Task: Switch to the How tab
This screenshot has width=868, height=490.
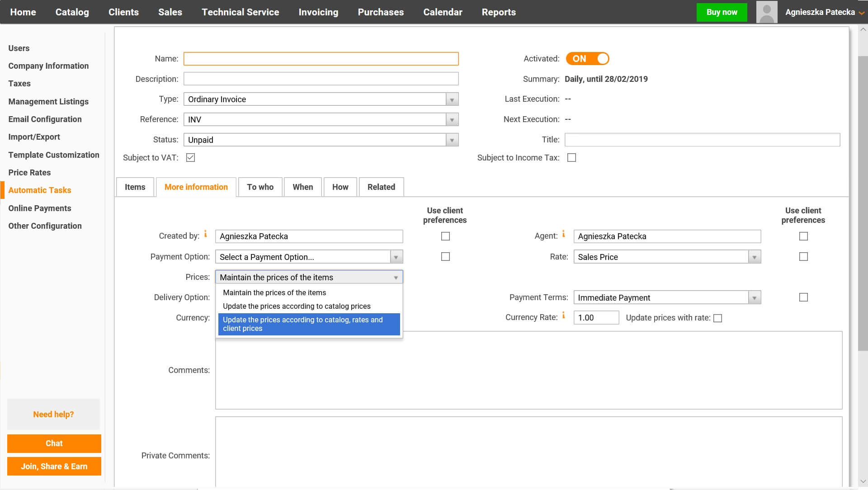Action: pyautogui.click(x=340, y=187)
